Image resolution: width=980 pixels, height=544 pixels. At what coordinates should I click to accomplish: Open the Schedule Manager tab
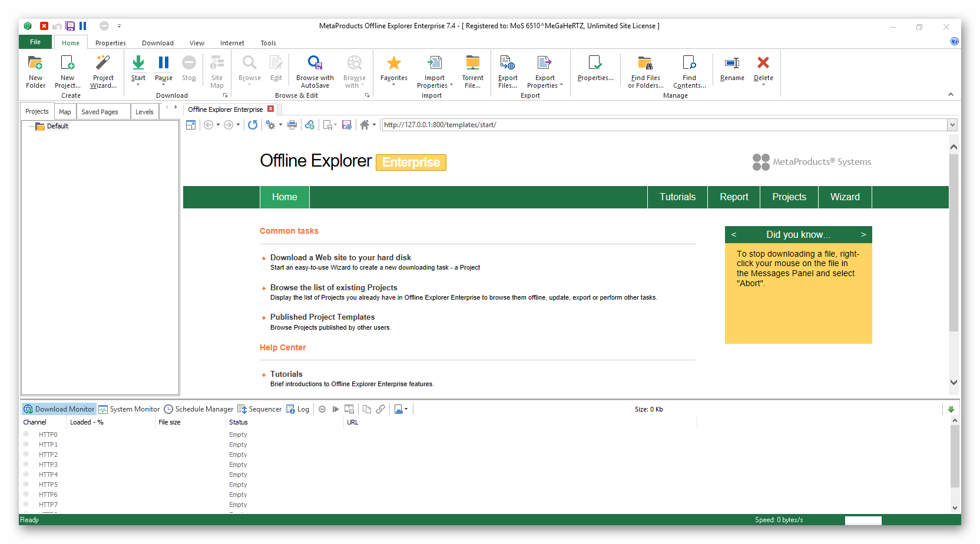pyautogui.click(x=198, y=409)
